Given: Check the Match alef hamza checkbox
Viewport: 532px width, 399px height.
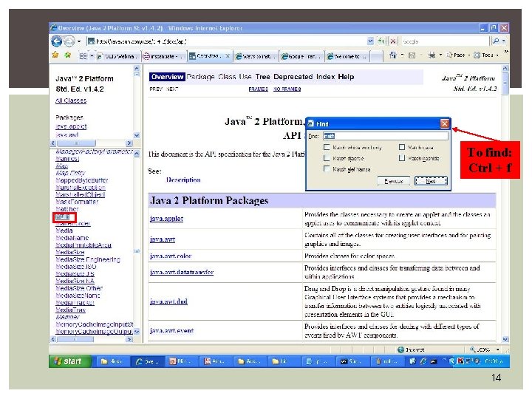Looking at the screenshot, I should click(327, 169).
